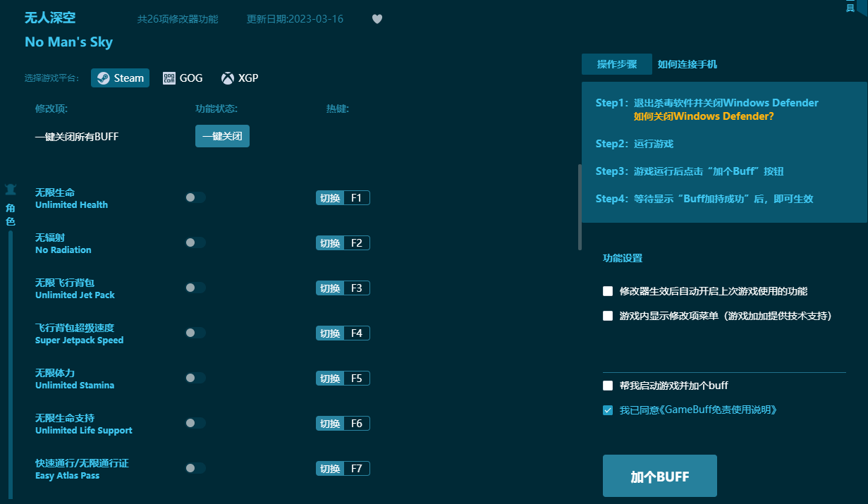868x504 pixels.
Task: Click 切换 button for F3 hotkey
Action: [x=330, y=288]
